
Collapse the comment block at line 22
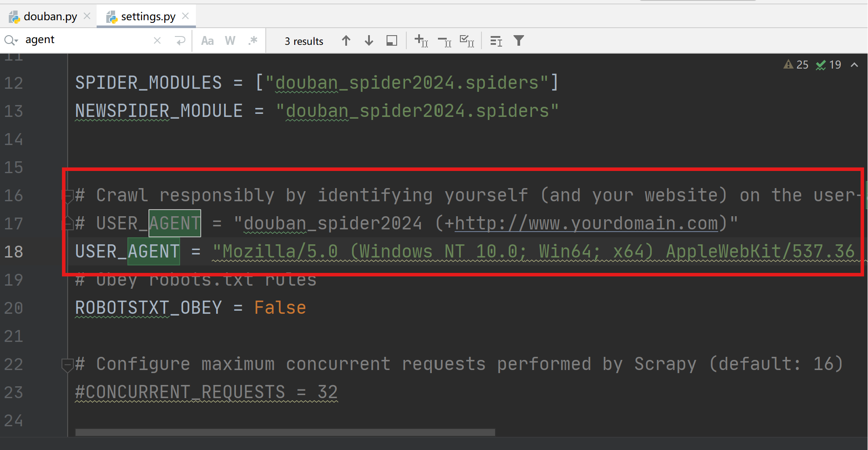click(68, 365)
